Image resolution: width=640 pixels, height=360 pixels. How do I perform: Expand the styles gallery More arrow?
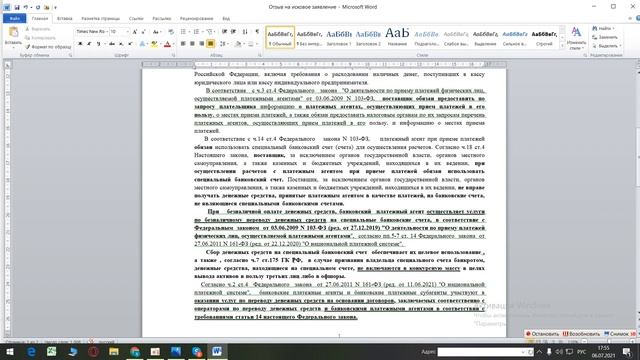coord(562,46)
